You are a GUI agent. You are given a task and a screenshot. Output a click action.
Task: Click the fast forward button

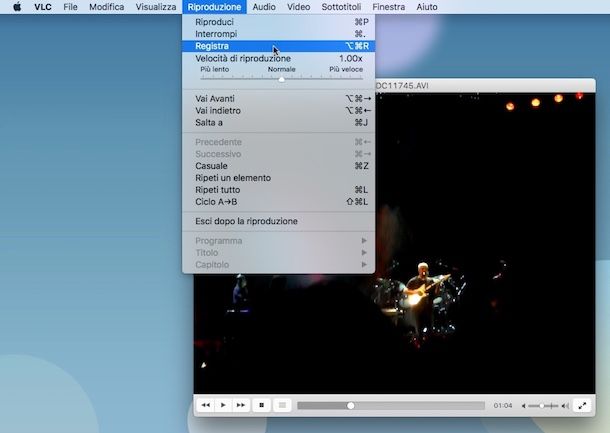tap(241, 405)
